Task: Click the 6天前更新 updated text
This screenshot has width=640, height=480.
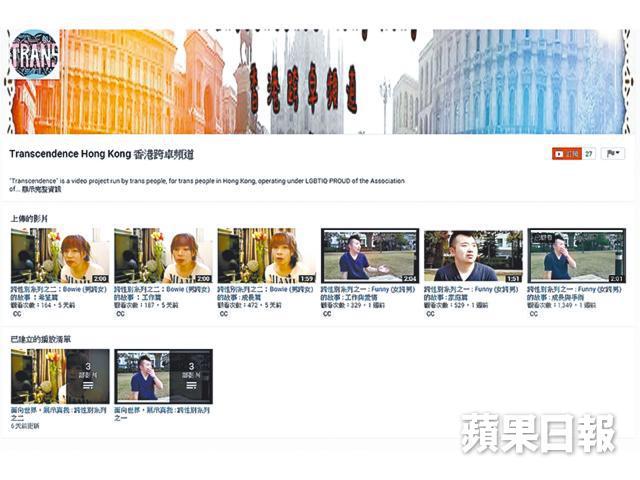Action: [x=25, y=426]
